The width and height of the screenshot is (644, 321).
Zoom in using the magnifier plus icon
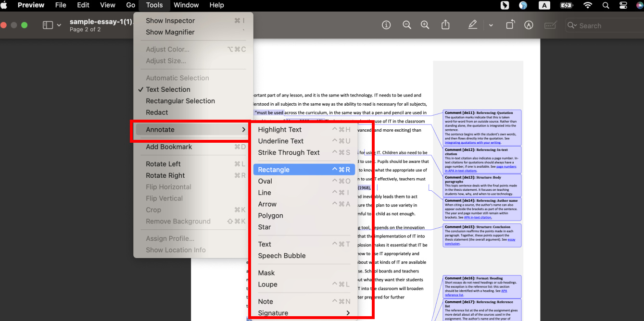425,25
